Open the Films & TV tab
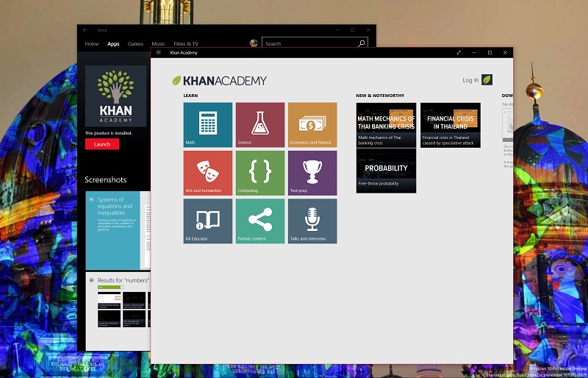 [186, 43]
